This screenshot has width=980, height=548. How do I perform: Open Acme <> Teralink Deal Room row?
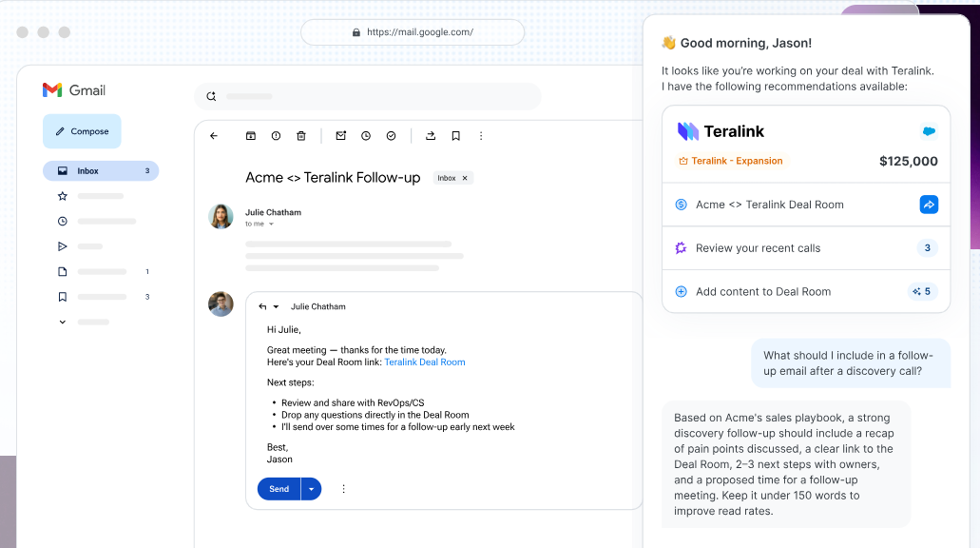pos(806,205)
